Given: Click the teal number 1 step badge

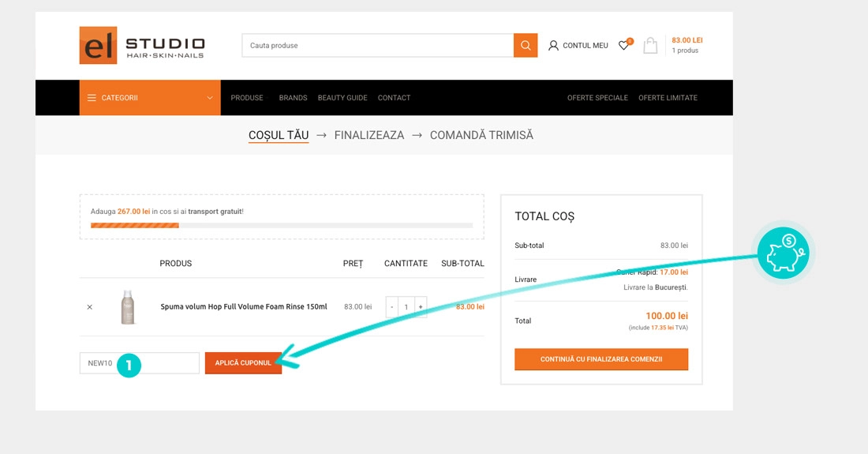Looking at the screenshot, I should click(129, 364).
